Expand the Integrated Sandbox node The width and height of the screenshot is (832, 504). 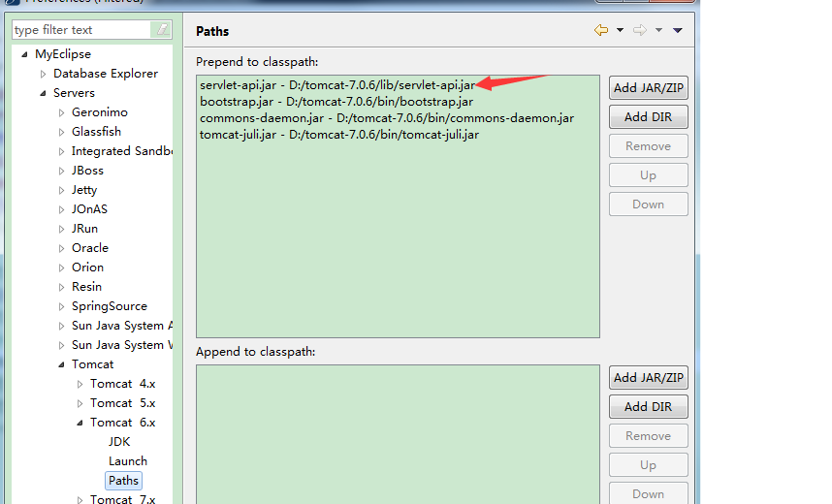click(61, 151)
